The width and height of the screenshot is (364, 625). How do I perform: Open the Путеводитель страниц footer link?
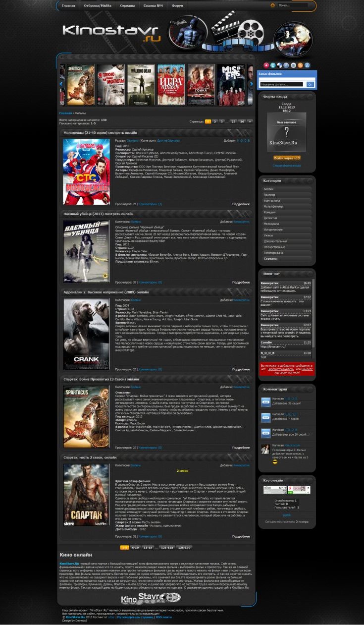tap(136, 617)
